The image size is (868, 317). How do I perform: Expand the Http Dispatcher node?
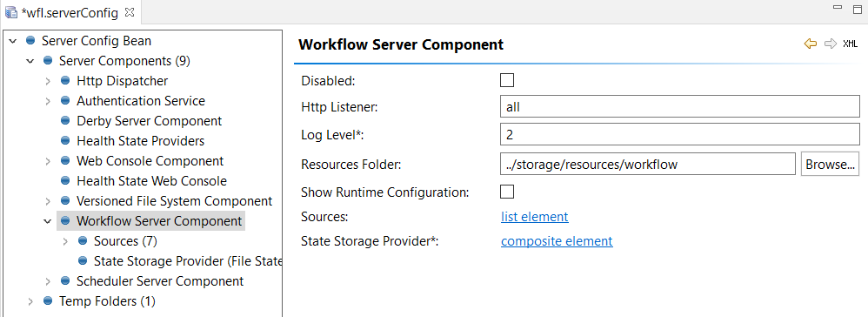tap(48, 81)
